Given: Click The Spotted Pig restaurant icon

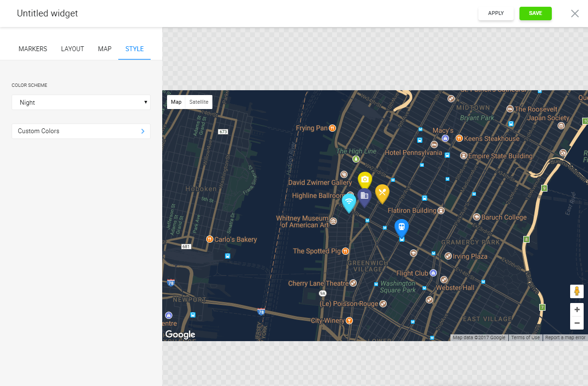Looking at the screenshot, I should 346,251.
